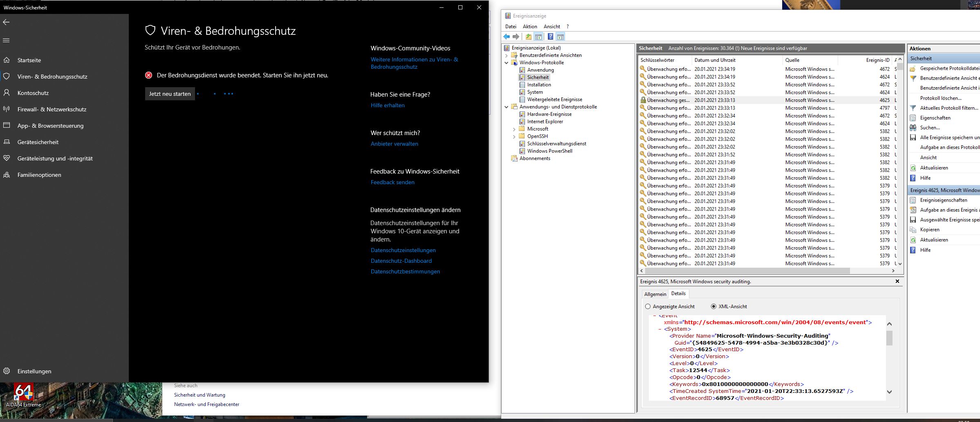This screenshot has width=980, height=422.
Task: Open the Anbieter verwalten link
Action: click(395, 144)
